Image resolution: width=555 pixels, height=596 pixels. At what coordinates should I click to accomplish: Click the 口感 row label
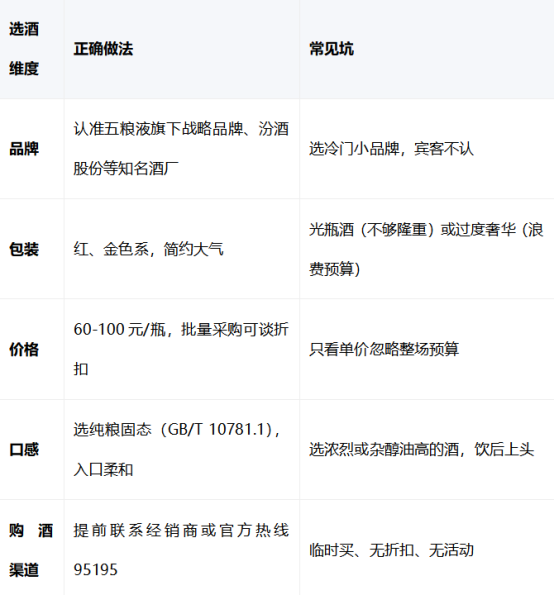[x=24, y=450]
